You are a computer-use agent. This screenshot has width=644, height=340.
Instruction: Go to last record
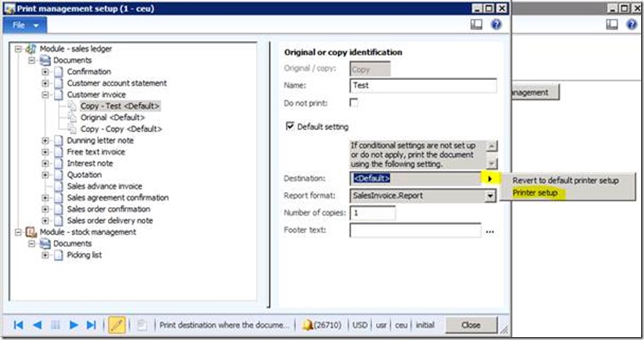click(x=91, y=325)
